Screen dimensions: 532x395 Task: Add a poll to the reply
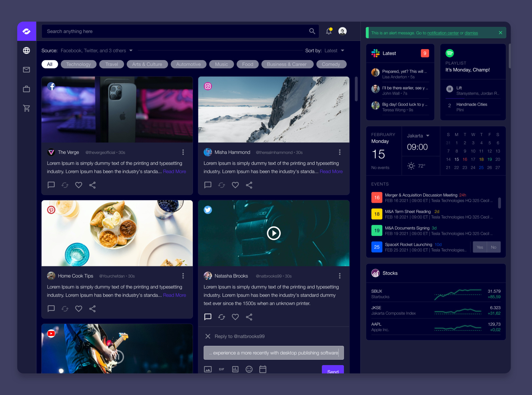click(235, 369)
